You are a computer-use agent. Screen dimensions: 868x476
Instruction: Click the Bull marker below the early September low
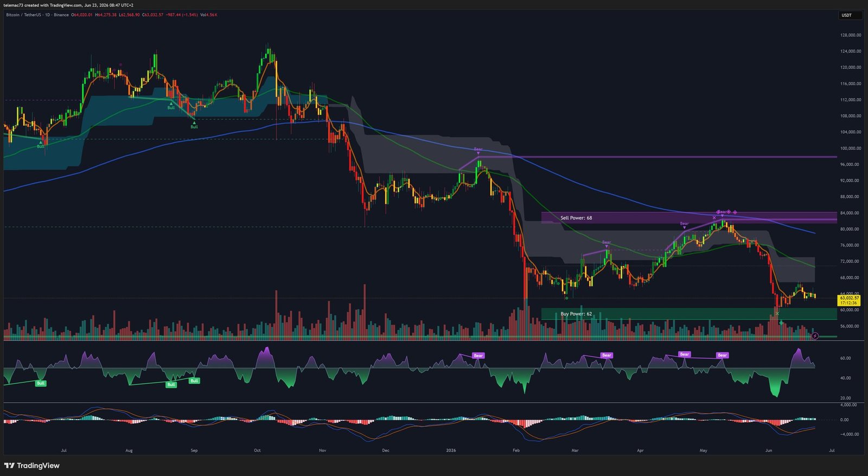(194, 126)
